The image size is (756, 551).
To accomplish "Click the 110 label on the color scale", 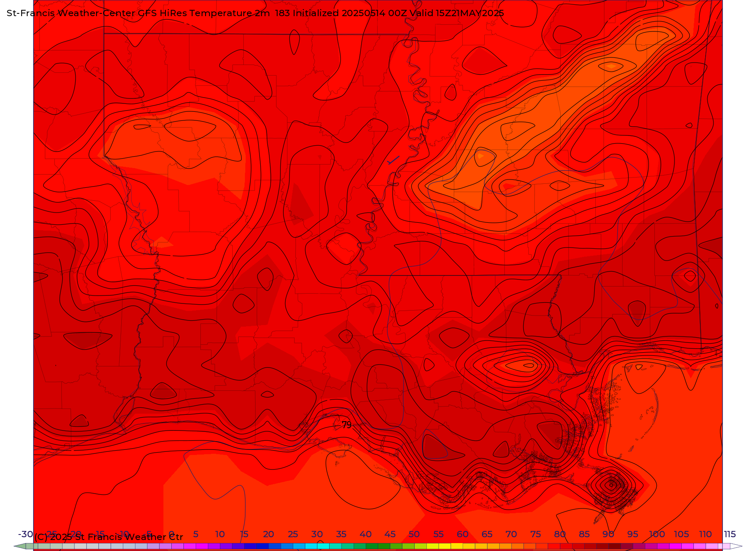I will click(705, 534).
